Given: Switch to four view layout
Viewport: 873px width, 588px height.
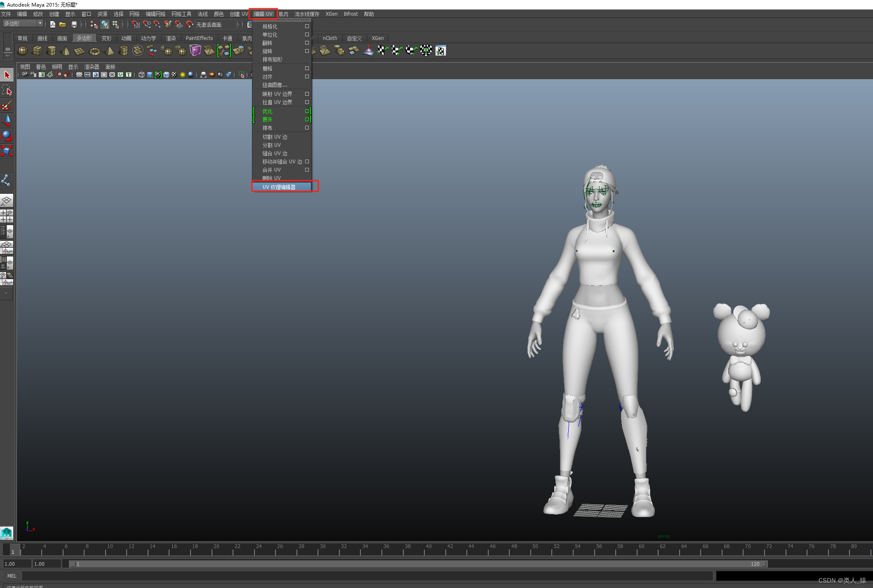Looking at the screenshot, I should tap(7, 216).
